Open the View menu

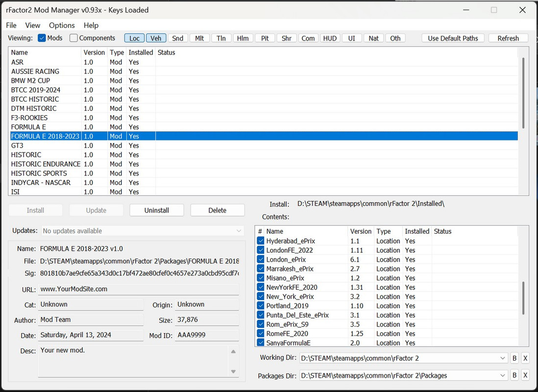tap(33, 25)
